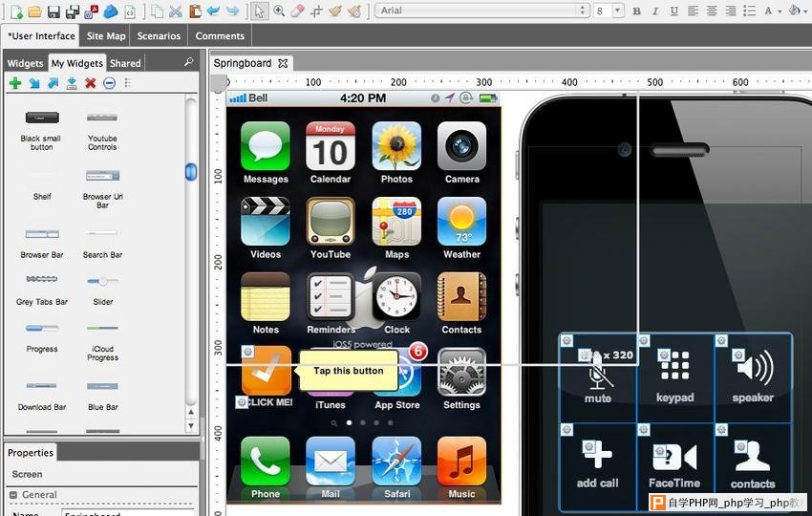This screenshot has width=812, height=516.
Task: Pick the eraser tool
Action: tap(298, 11)
